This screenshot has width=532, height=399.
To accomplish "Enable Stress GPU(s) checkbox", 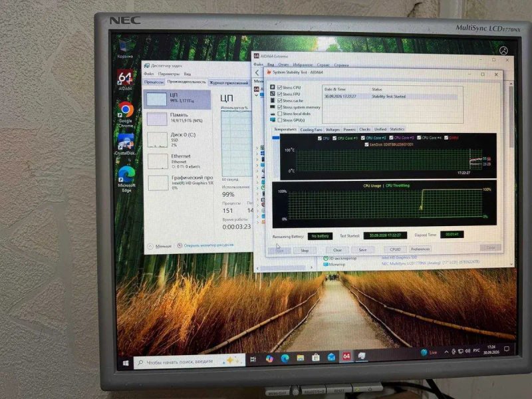I will point(279,120).
